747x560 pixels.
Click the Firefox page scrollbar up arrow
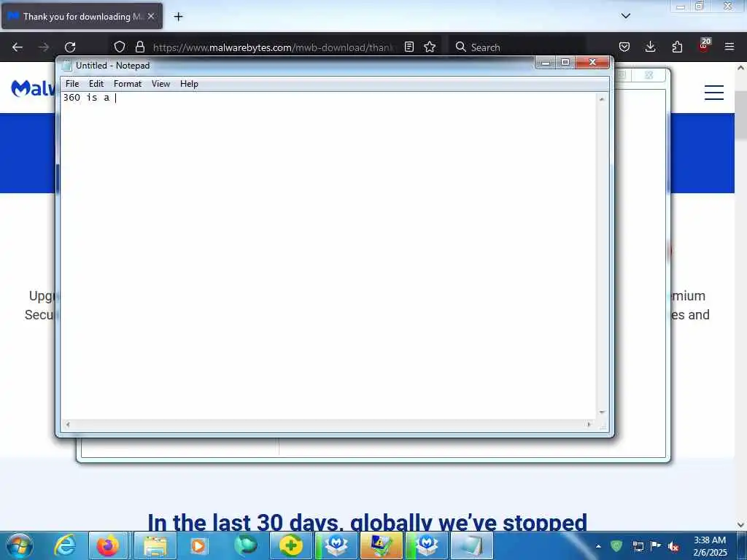pos(740,68)
